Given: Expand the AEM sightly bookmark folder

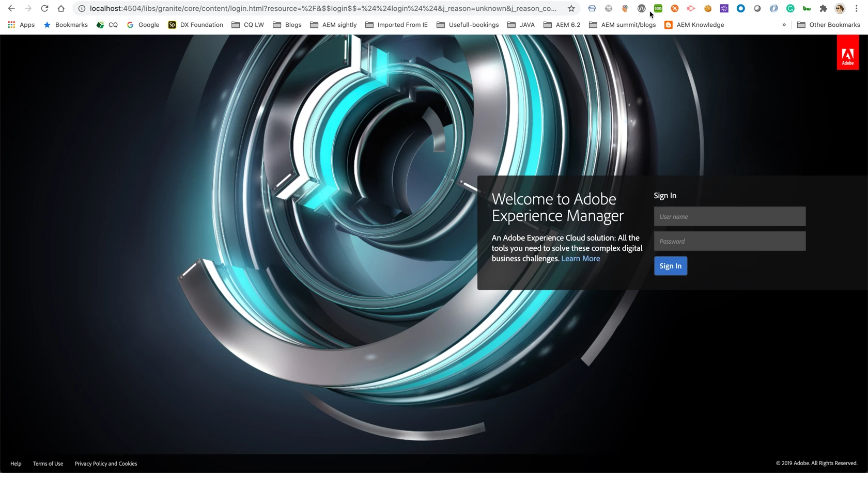Looking at the screenshot, I should tap(333, 25).
